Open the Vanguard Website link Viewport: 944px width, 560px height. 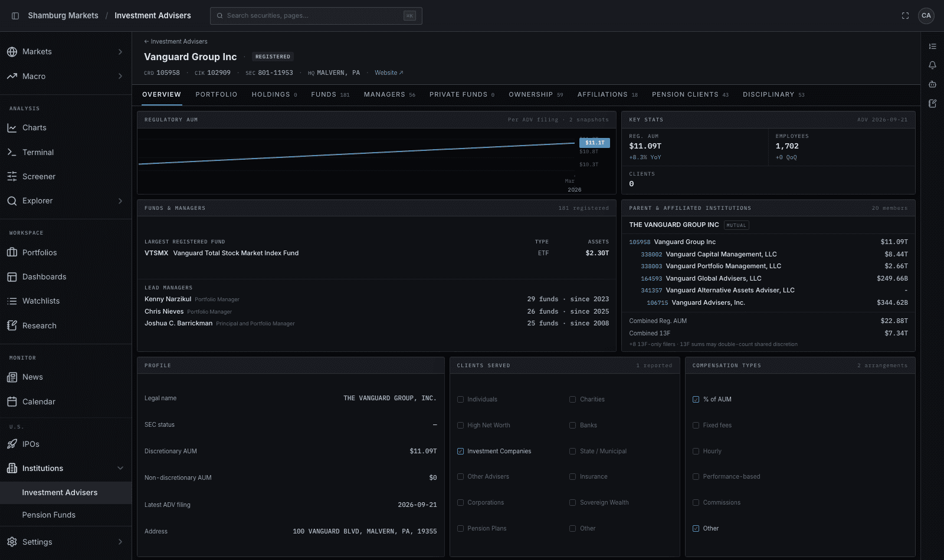point(389,73)
